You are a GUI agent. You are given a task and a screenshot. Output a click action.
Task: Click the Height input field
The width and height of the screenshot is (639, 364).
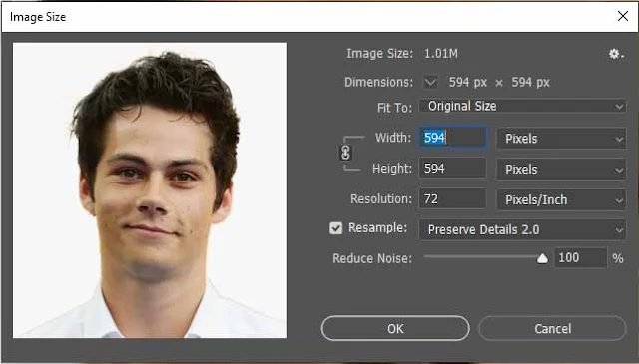pos(452,168)
